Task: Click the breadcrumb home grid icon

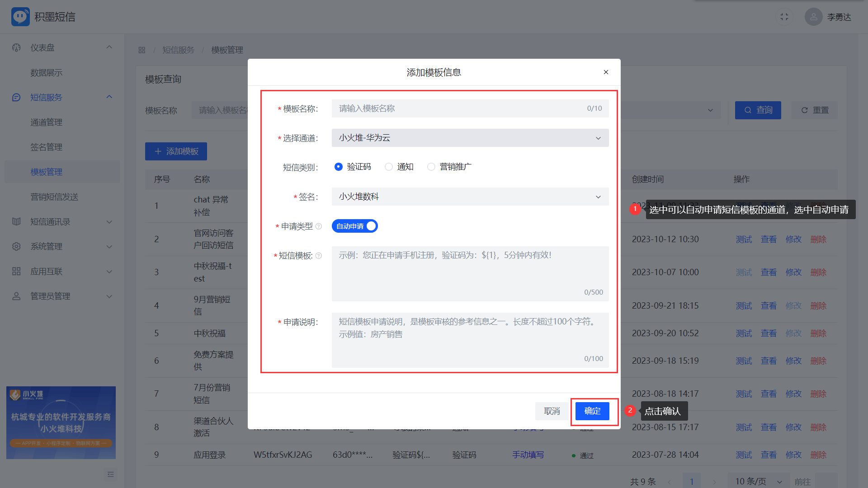Action: pos(142,50)
